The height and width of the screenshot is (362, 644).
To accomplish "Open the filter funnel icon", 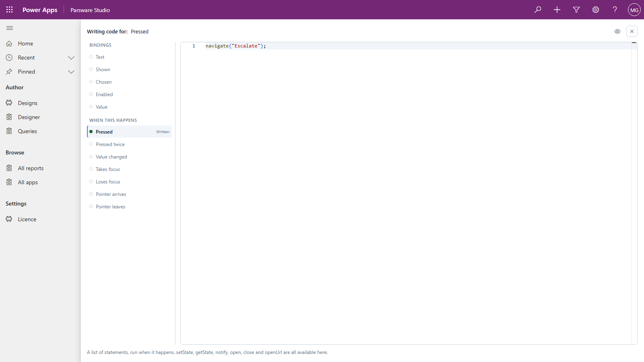I will tap(576, 10).
